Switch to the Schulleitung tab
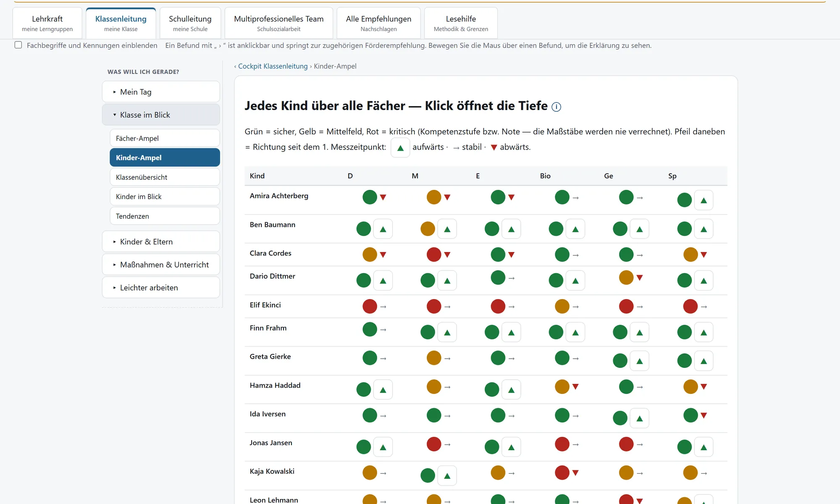 coord(190,23)
